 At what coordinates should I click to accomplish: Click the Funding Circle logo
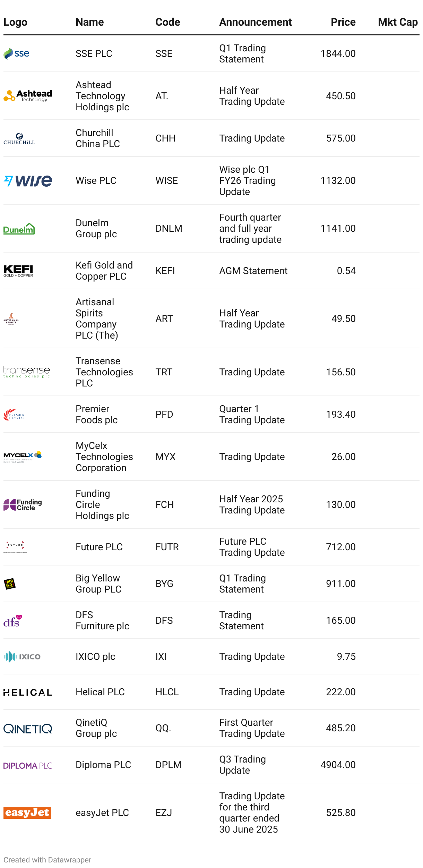[x=23, y=505]
